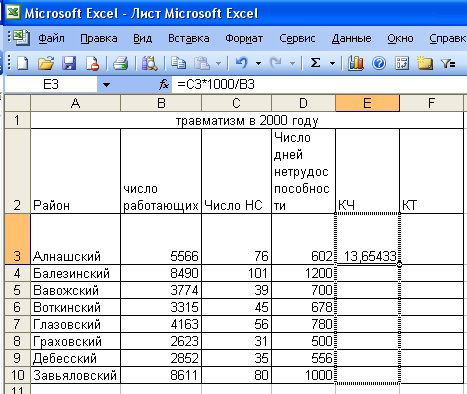The height and width of the screenshot is (394, 467).
Task: Click the Help question mark icon
Action: click(x=379, y=63)
